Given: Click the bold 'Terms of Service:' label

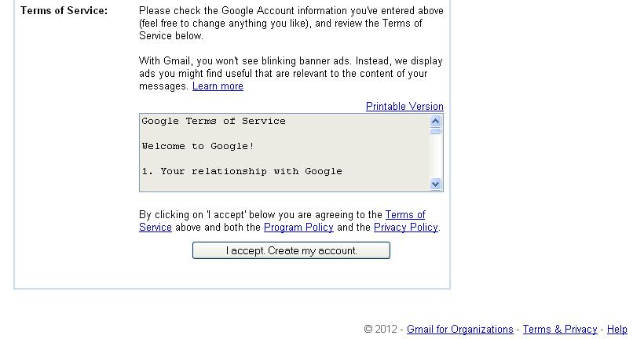Looking at the screenshot, I should (x=64, y=11).
